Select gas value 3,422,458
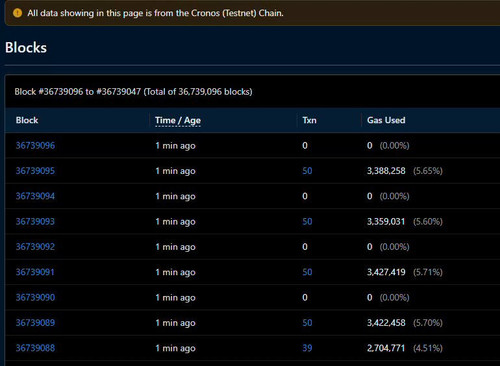 click(386, 323)
